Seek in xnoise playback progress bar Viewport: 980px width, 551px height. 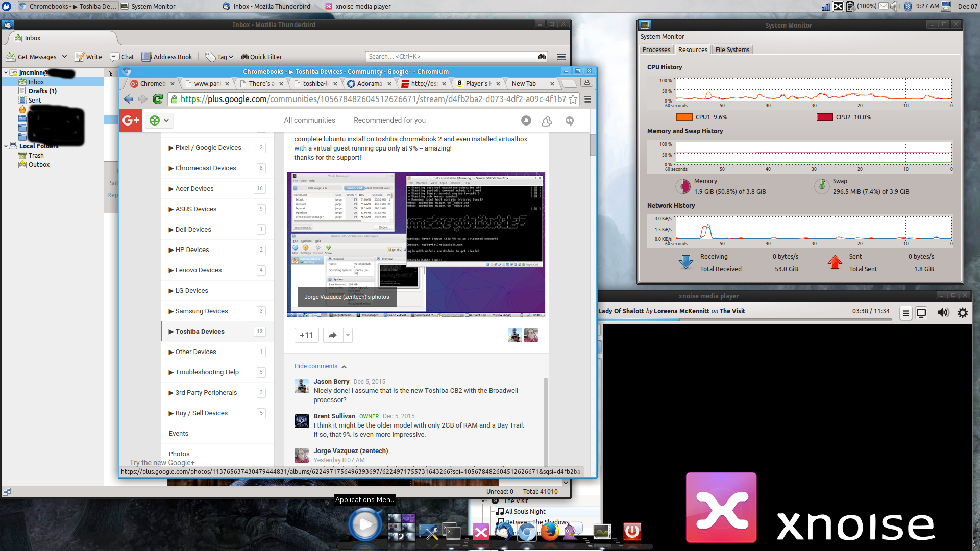point(745,320)
